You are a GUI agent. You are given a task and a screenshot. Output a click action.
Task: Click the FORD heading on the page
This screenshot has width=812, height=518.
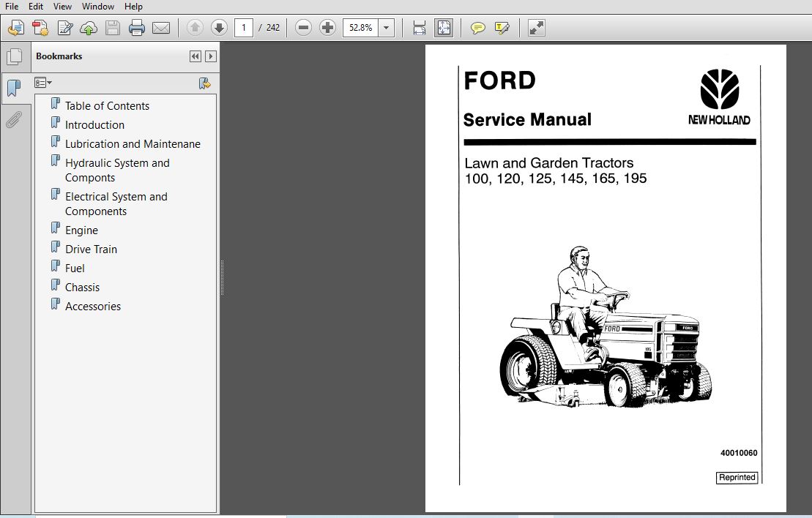tap(500, 80)
